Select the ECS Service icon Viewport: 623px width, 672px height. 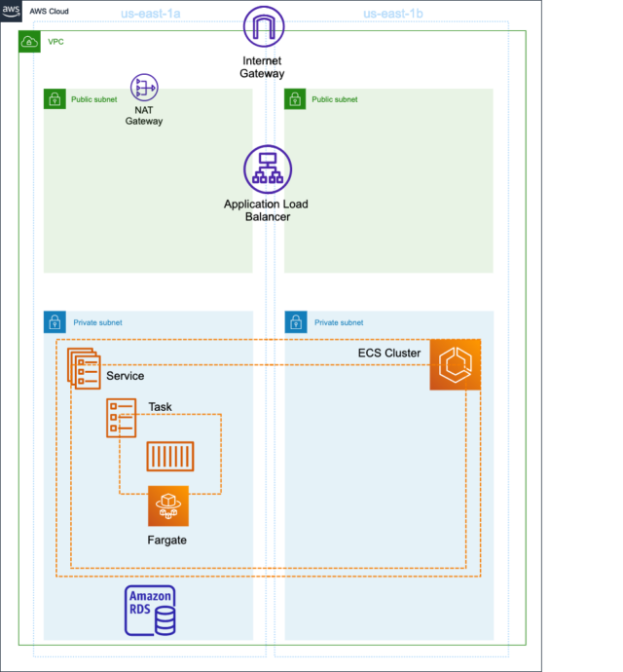coord(84,368)
